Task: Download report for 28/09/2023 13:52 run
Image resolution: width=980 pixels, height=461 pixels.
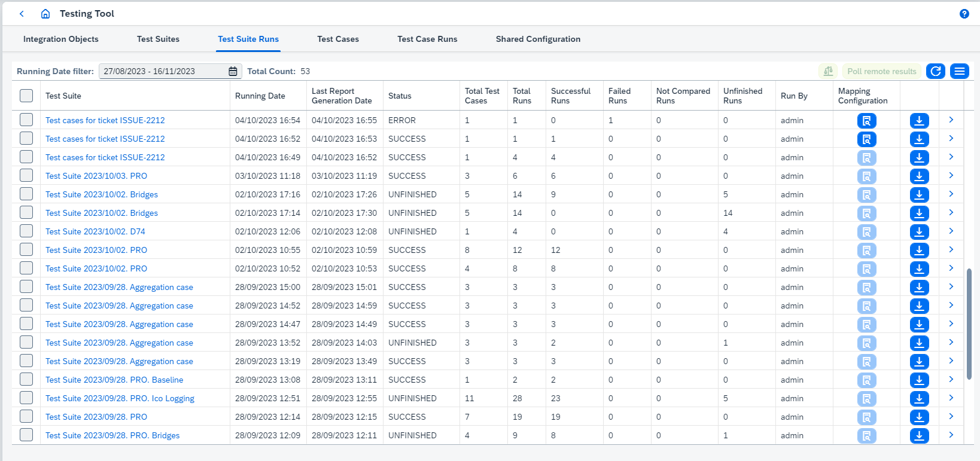Action: click(x=920, y=343)
